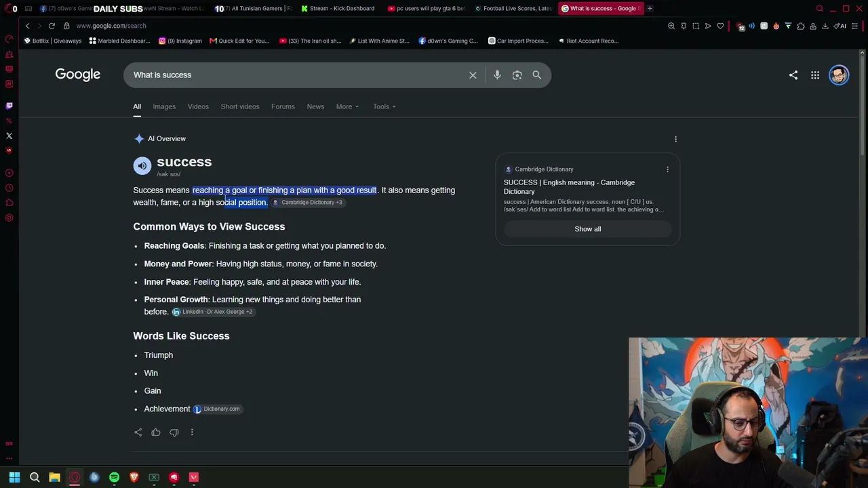Share the AI Overview answer
868x488 pixels.
tap(138, 432)
